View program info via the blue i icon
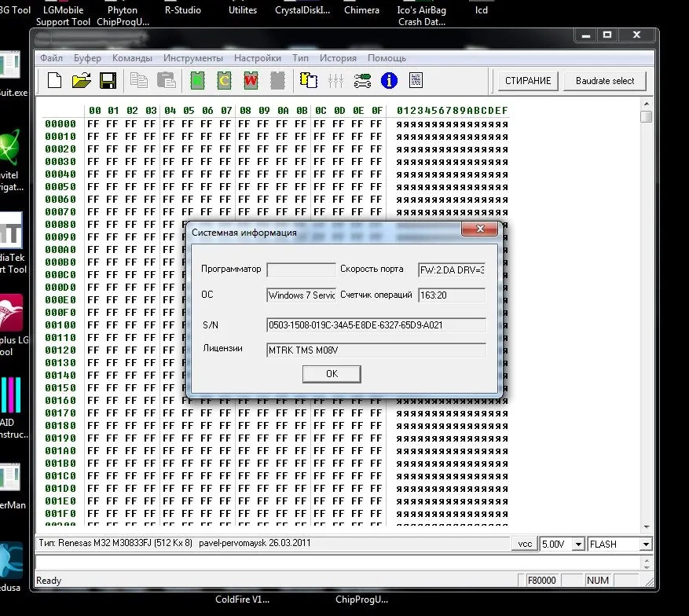Screen dimensions: 689x616 click(x=388, y=80)
